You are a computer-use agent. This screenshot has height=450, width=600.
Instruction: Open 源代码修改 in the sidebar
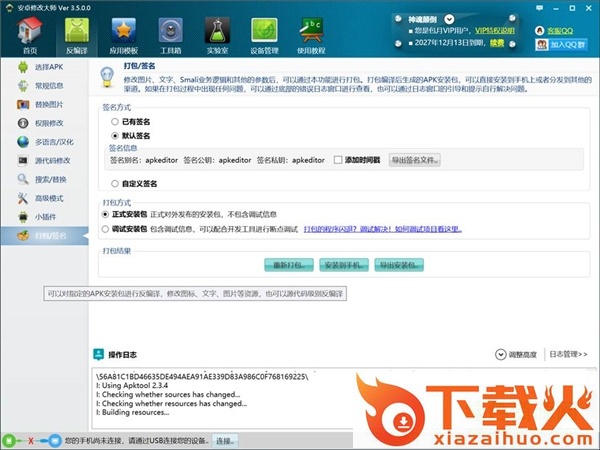click(52, 160)
